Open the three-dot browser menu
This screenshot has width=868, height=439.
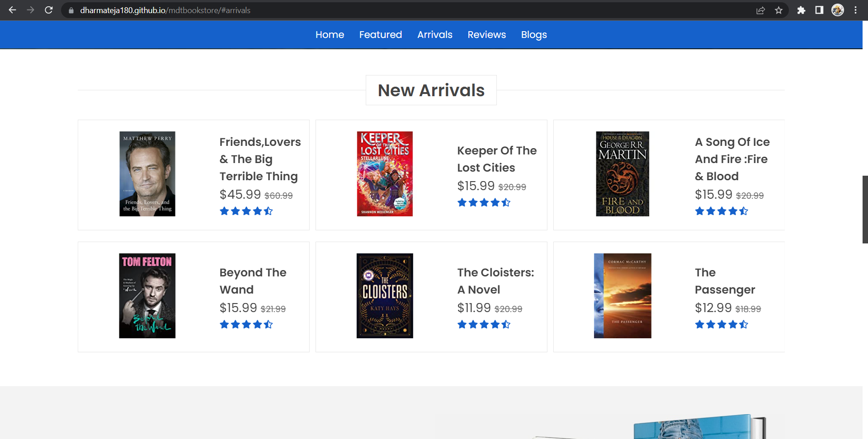point(856,10)
